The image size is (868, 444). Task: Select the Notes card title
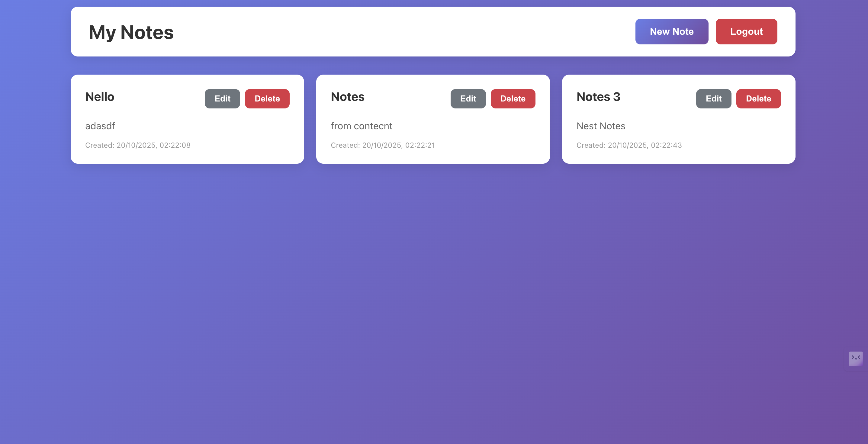[x=347, y=97]
